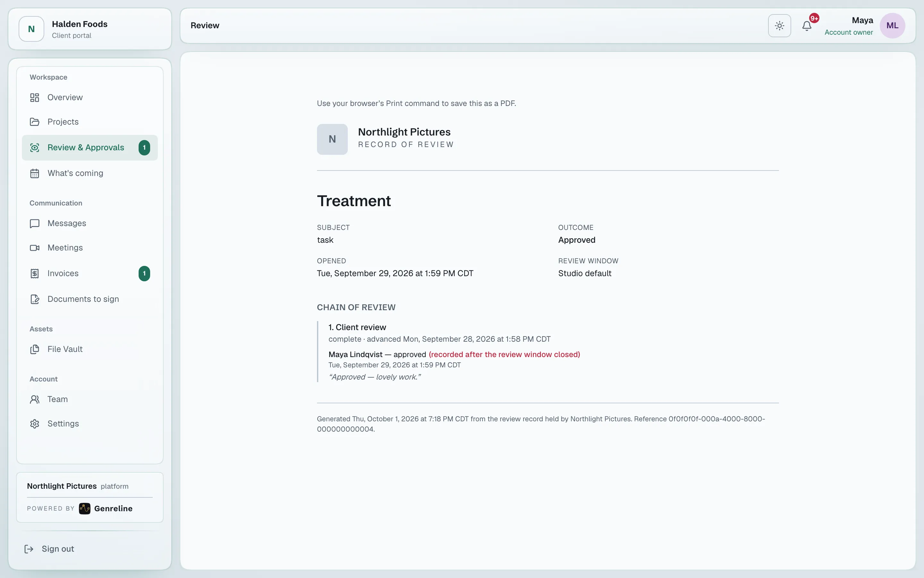This screenshot has height=578, width=924.
Task: Click the 'Approved' outcome value
Action: coord(577,240)
